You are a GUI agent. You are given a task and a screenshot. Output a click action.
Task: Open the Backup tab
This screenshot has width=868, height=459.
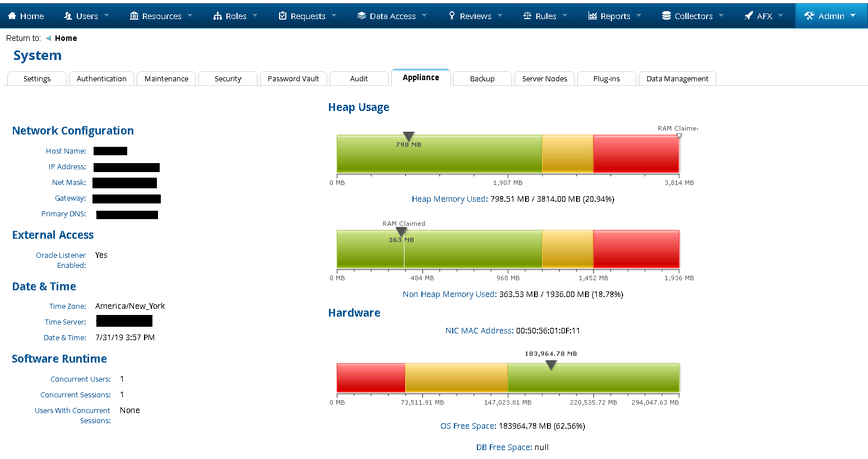pyautogui.click(x=482, y=78)
